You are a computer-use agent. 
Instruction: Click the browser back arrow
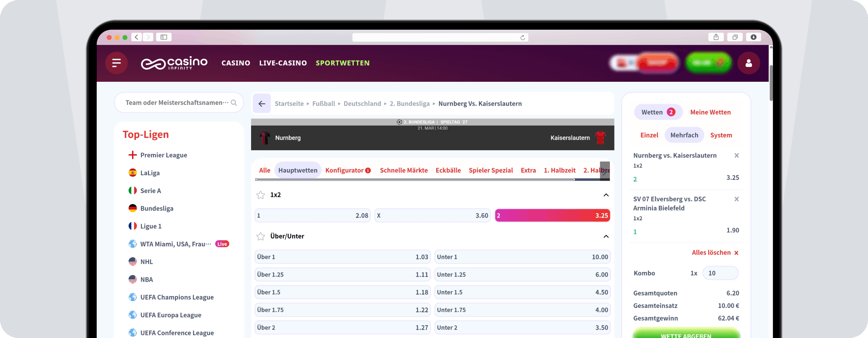(136, 37)
